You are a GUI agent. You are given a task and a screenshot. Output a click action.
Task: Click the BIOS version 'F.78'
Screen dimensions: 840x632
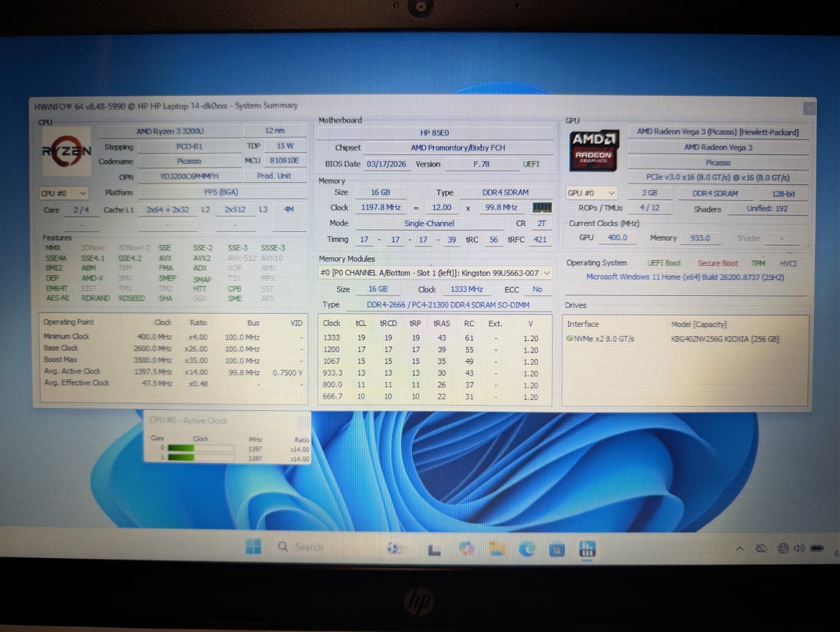[x=481, y=164]
